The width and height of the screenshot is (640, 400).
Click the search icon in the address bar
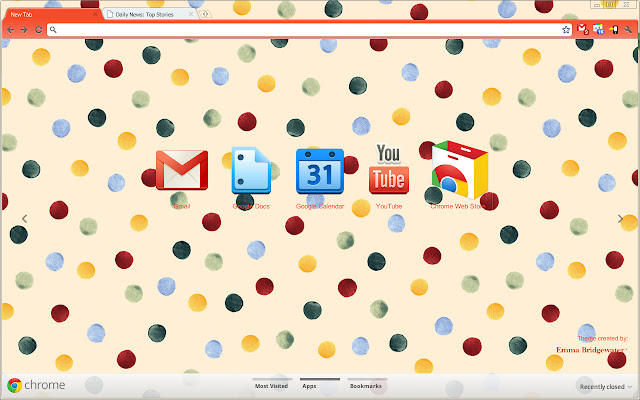coord(53,29)
